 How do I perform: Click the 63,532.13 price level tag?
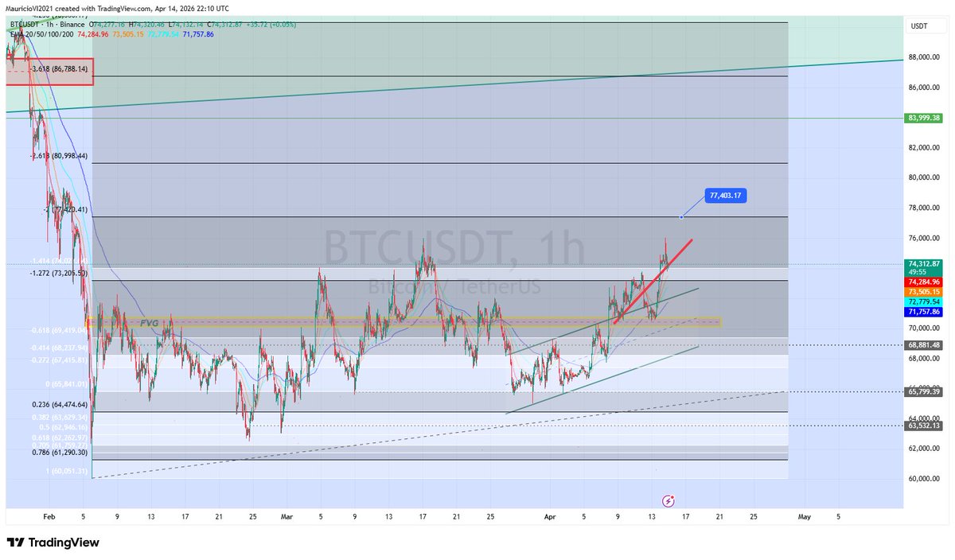click(x=924, y=426)
